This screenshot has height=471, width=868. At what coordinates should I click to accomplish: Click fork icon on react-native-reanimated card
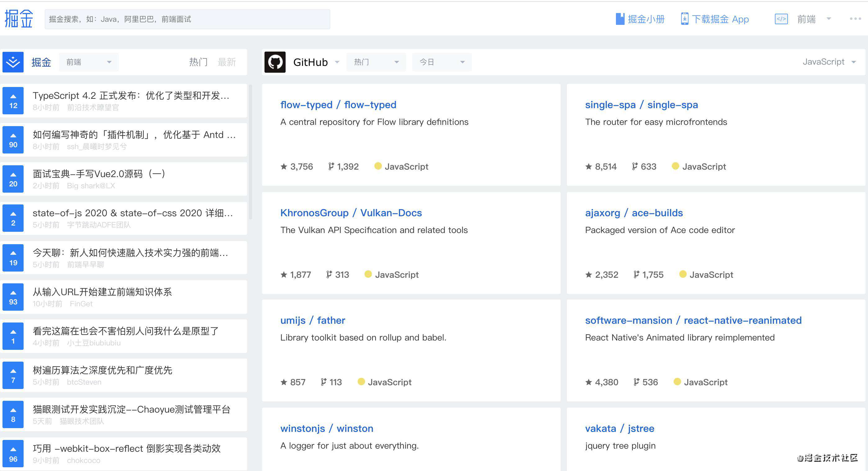636,382
